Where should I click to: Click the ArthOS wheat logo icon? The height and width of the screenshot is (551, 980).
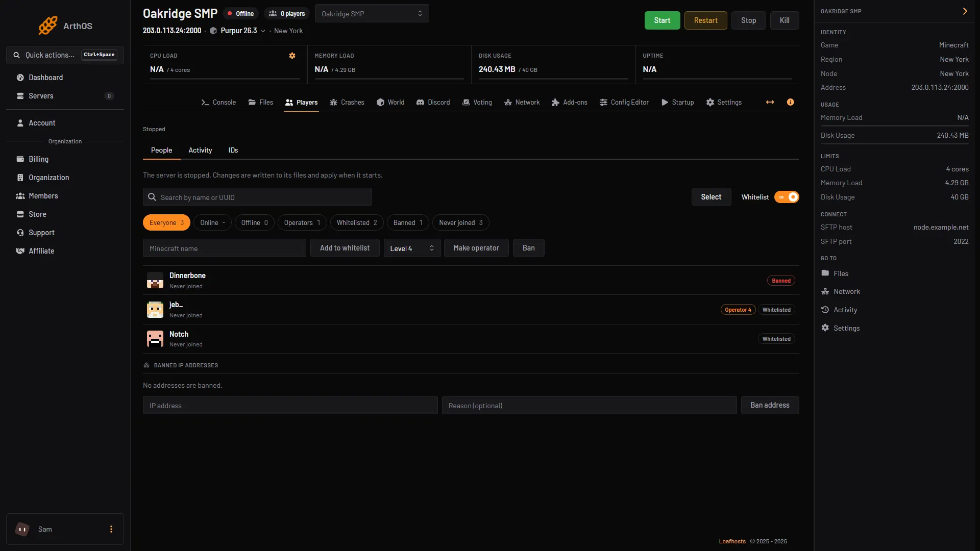[x=48, y=26]
